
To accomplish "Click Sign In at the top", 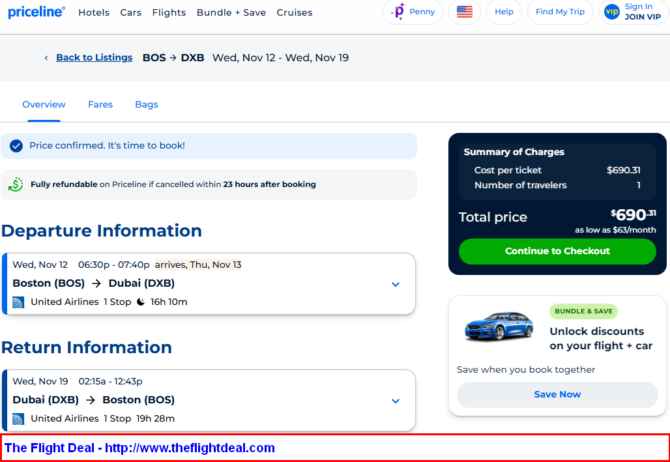I will [x=638, y=6].
